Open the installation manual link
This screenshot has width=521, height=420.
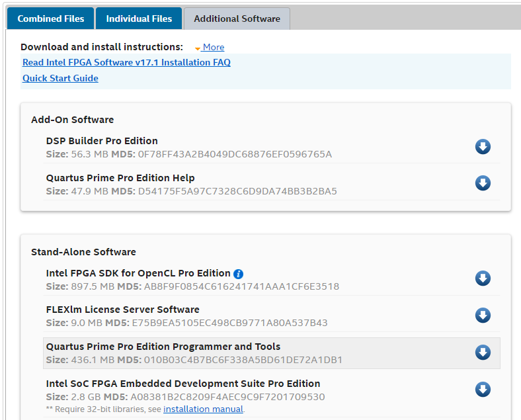(x=203, y=409)
